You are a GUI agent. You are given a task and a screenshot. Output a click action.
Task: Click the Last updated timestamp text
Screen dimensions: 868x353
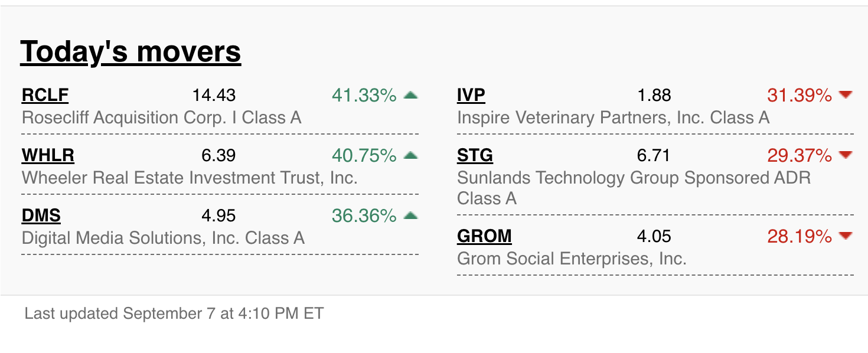point(174,313)
